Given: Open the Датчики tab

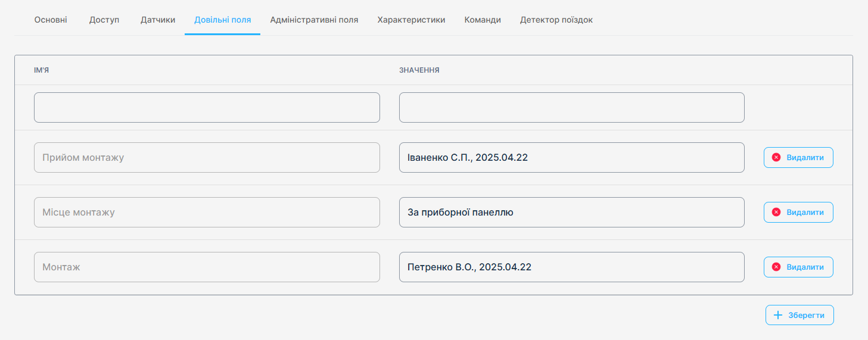Looking at the screenshot, I should coord(158,20).
